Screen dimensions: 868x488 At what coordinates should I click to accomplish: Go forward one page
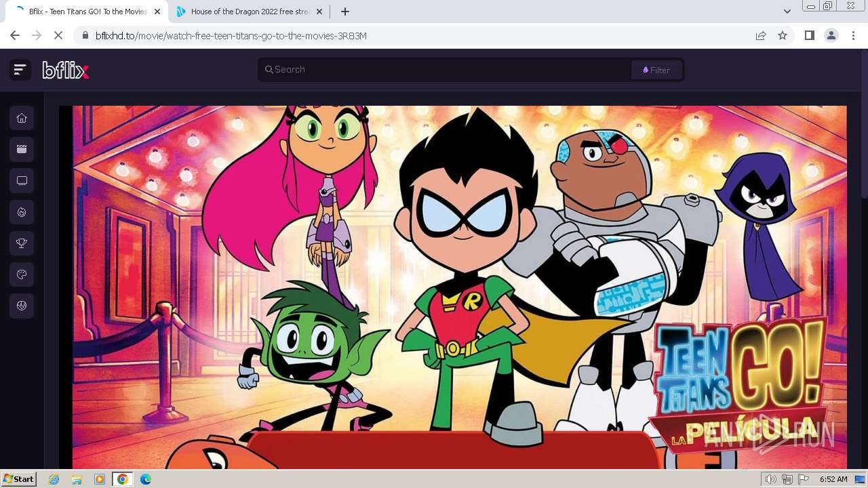(x=37, y=35)
